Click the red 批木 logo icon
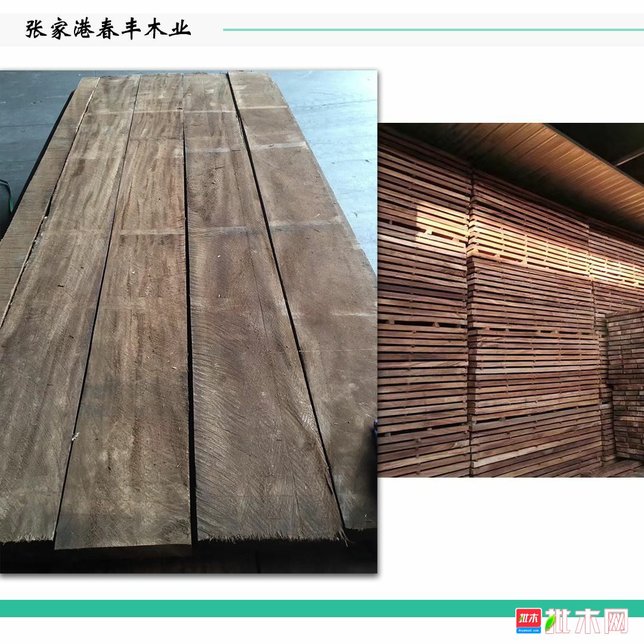 click(528, 621)
